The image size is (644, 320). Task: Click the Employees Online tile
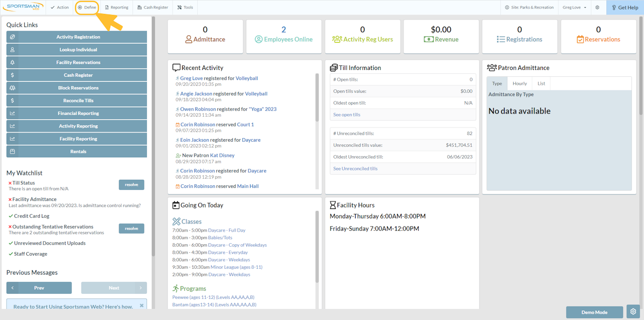(x=284, y=36)
